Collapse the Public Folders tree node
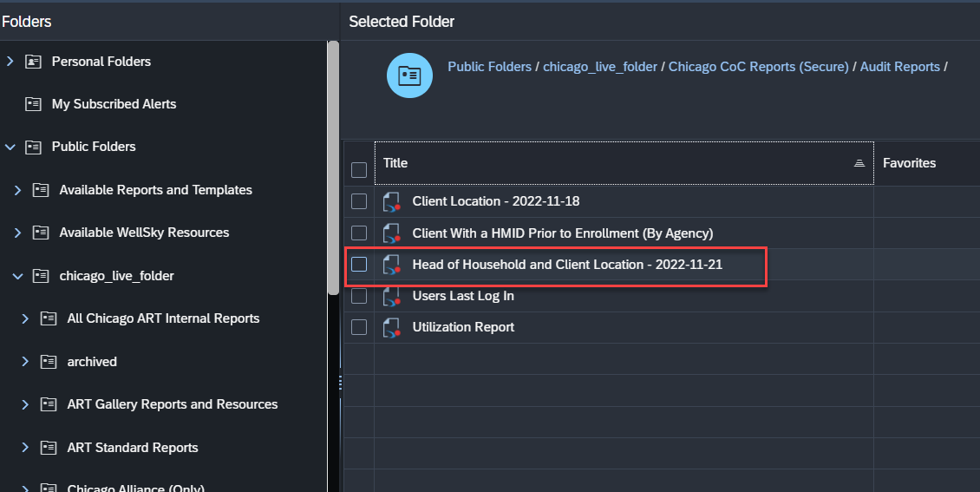The height and width of the screenshot is (492, 980). tap(10, 148)
